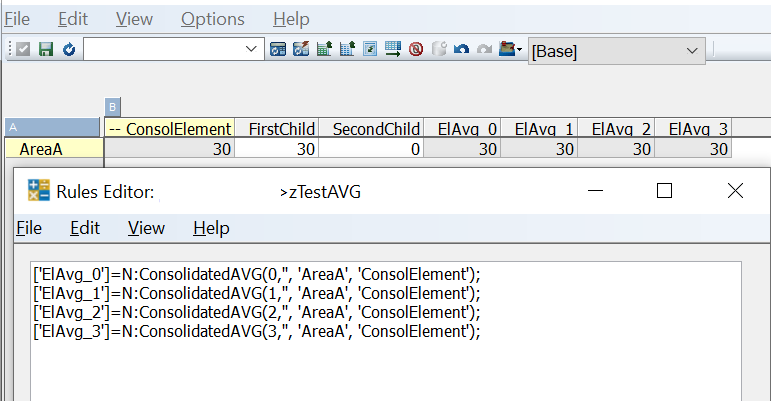
Task: Click the SecondChild cell showing 0
Action: pos(371,148)
